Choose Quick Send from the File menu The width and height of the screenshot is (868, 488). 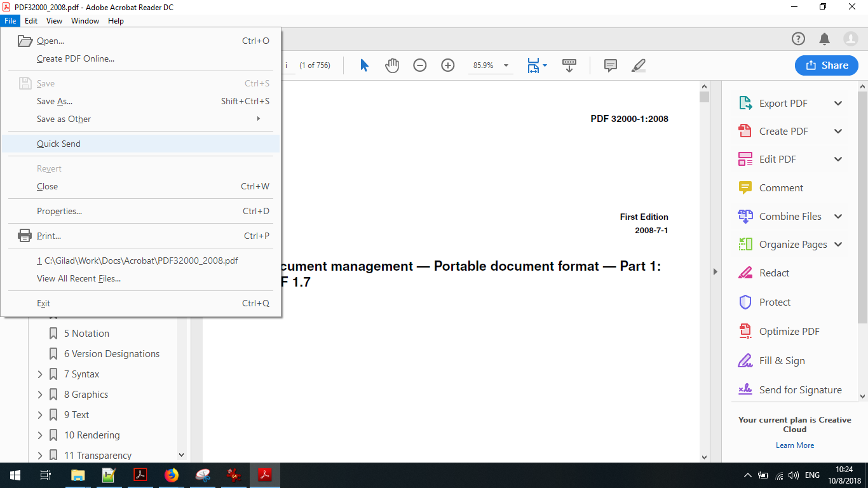[58, 143]
